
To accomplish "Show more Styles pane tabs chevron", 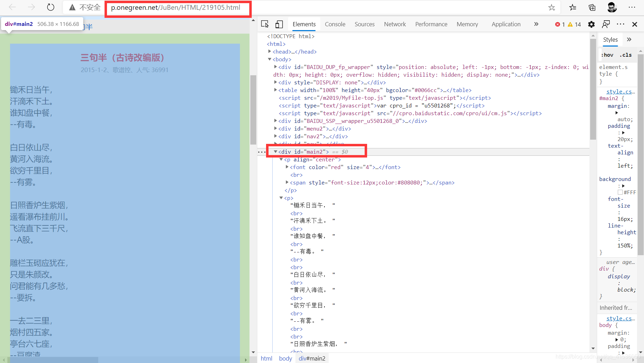I will pos(629,40).
